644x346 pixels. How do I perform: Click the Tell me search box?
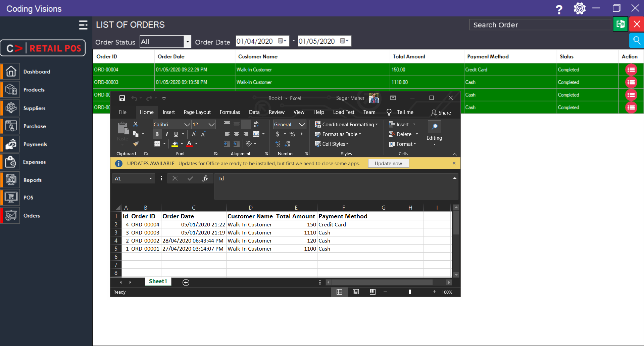coord(401,112)
